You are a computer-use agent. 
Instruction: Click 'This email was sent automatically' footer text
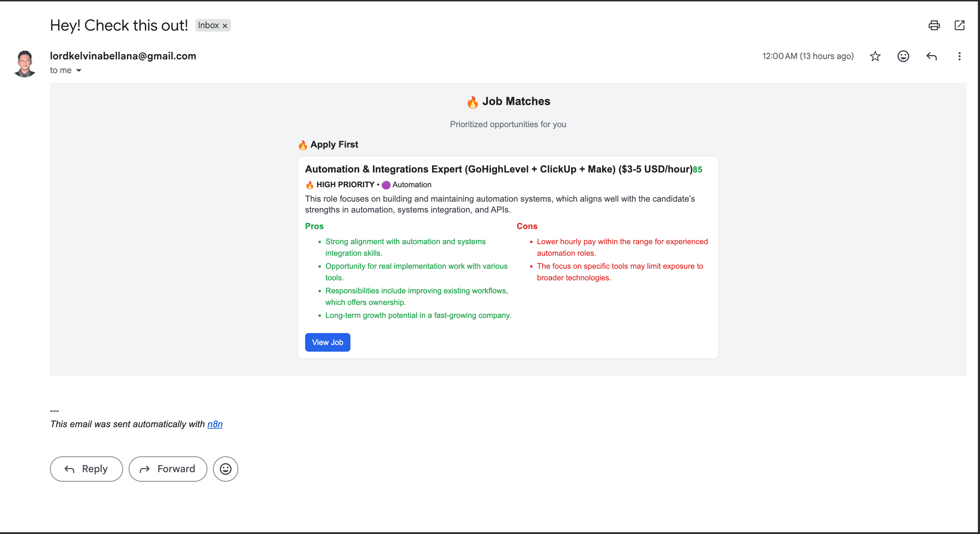128,424
